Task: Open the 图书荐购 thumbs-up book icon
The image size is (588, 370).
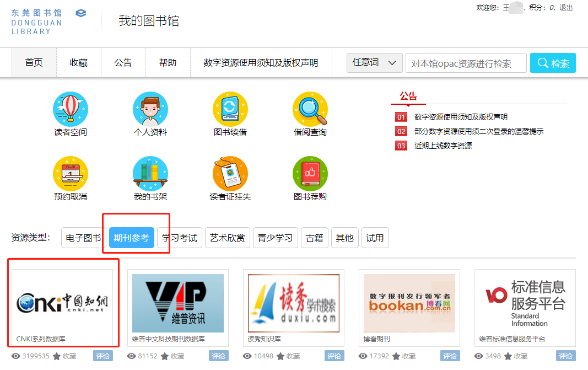Action: click(x=310, y=174)
